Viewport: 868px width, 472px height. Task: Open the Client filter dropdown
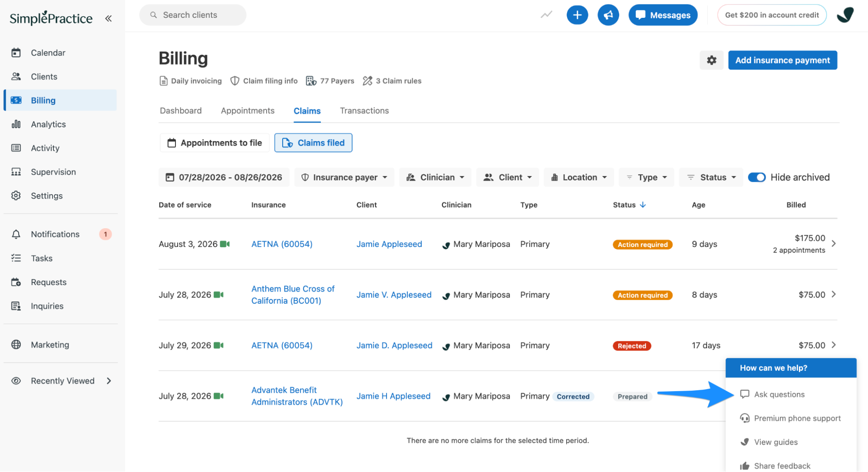click(507, 177)
